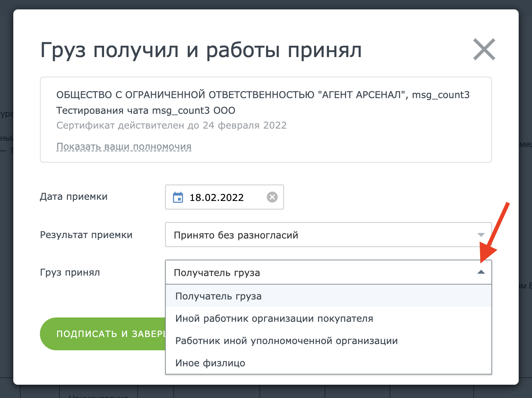Click the title 'Груз получил и работы принял'
Screen dimensions: 532x398
(201, 51)
